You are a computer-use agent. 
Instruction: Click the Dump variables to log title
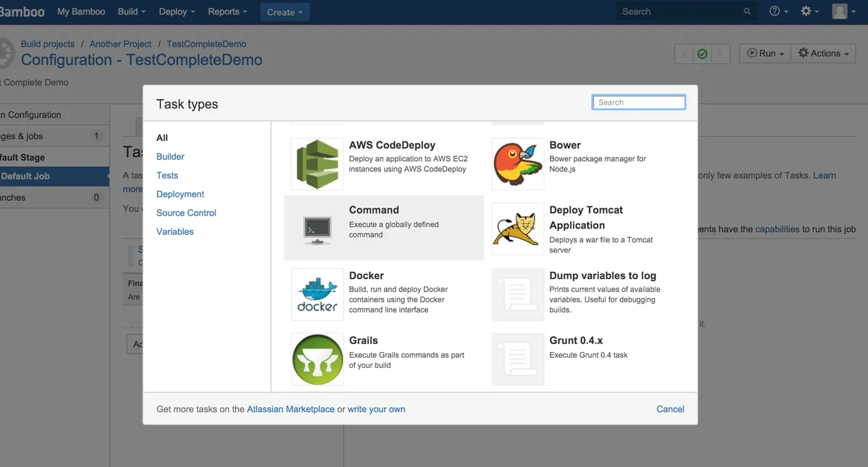click(603, 275)
